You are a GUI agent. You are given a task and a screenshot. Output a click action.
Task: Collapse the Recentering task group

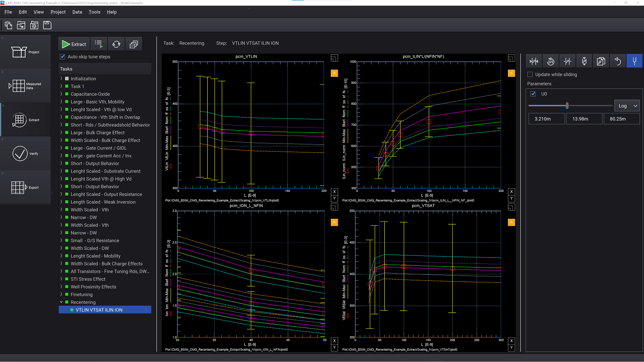click(x=61, y=302)
